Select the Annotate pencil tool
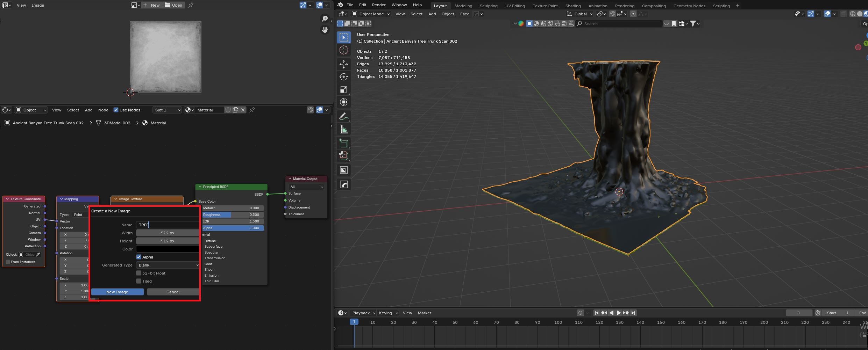Screen dimensions: 868x350 pos(343,116)
